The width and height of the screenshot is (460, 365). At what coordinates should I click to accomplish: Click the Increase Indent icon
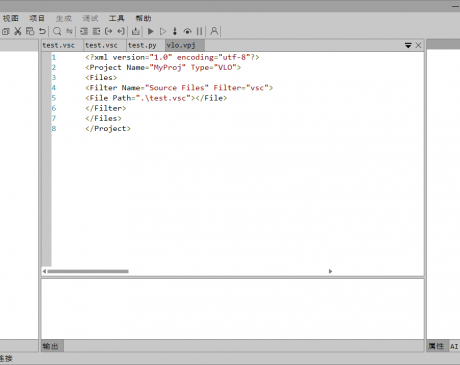tap(84, 31)
